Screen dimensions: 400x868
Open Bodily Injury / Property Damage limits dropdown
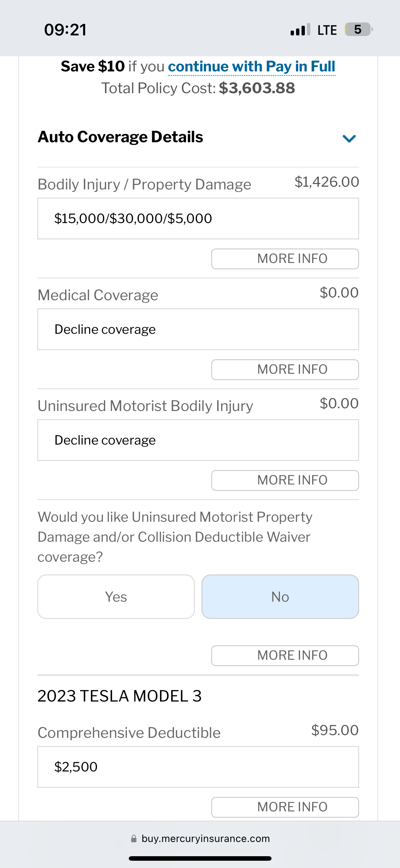coord(198,219)
